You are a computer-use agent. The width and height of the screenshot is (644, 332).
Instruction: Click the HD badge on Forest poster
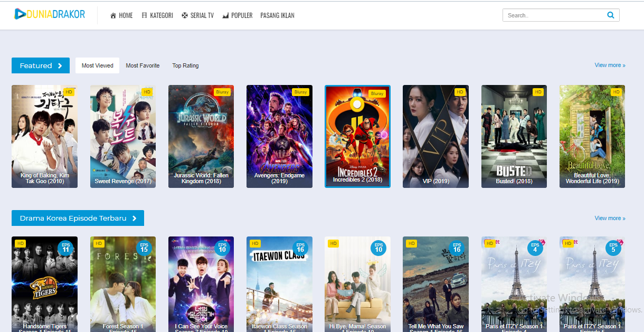point(99,243)
